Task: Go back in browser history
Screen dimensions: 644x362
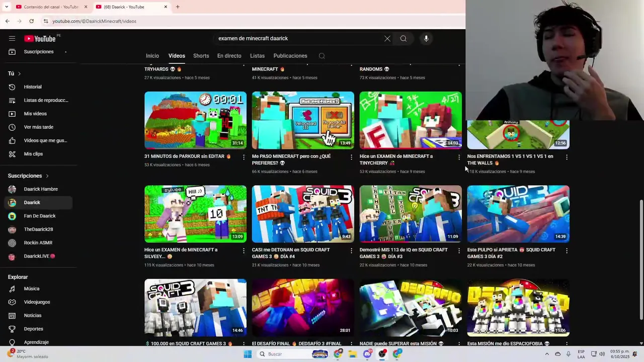Action: click(7, 21)
